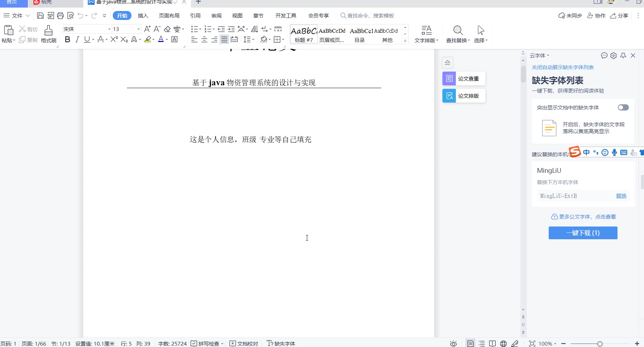This screenshot has height=347, width=644.
Task: Expand the 云字体 panel dropdown
Action: pyautogui.click(x=540, y=55)
